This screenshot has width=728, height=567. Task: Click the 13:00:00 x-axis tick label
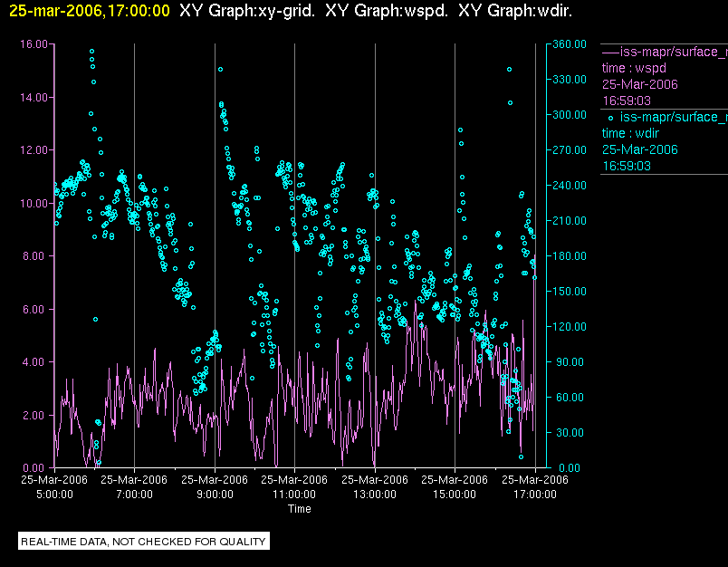coord(375,495)
